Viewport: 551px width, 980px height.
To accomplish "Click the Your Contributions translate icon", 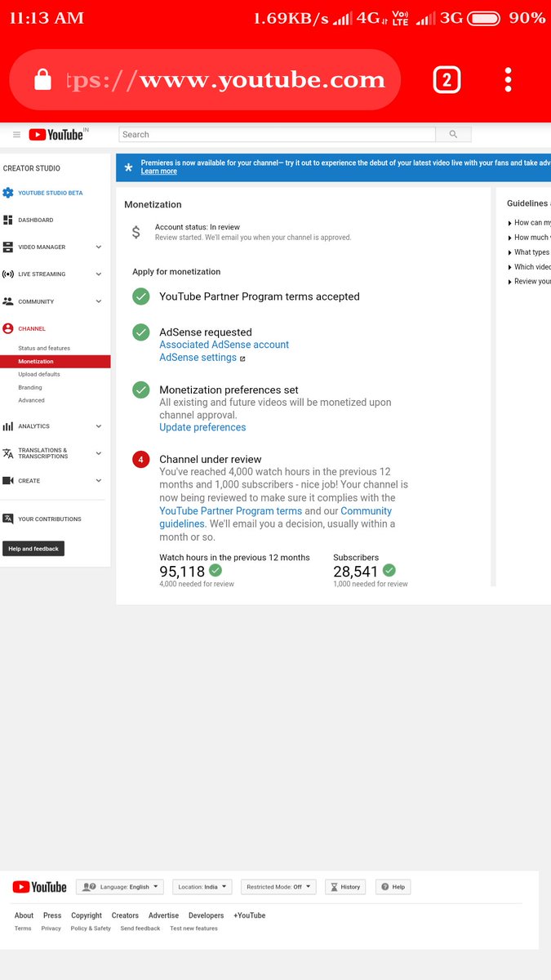I will [x=8, y=519].
